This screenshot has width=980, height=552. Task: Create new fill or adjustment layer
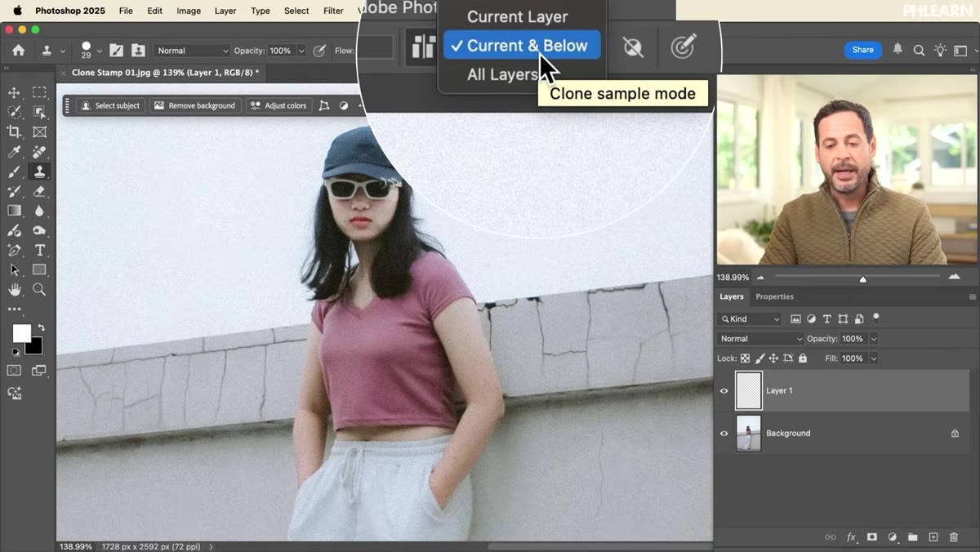(893, 537)
